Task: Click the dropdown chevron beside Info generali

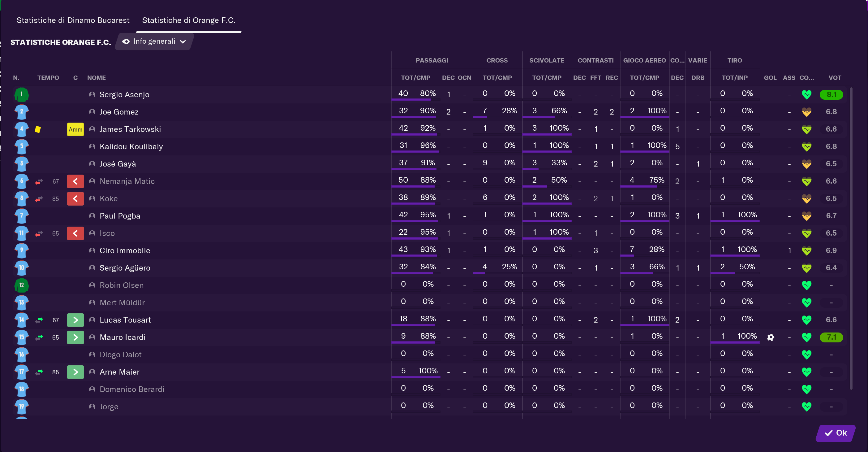Action: (183, 42)
